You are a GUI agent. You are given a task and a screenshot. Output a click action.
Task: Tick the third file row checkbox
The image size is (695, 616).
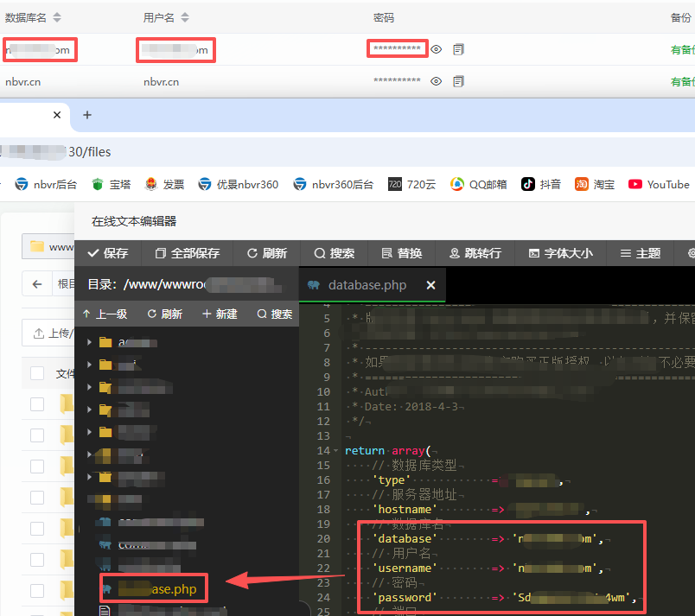pos(37,467)
